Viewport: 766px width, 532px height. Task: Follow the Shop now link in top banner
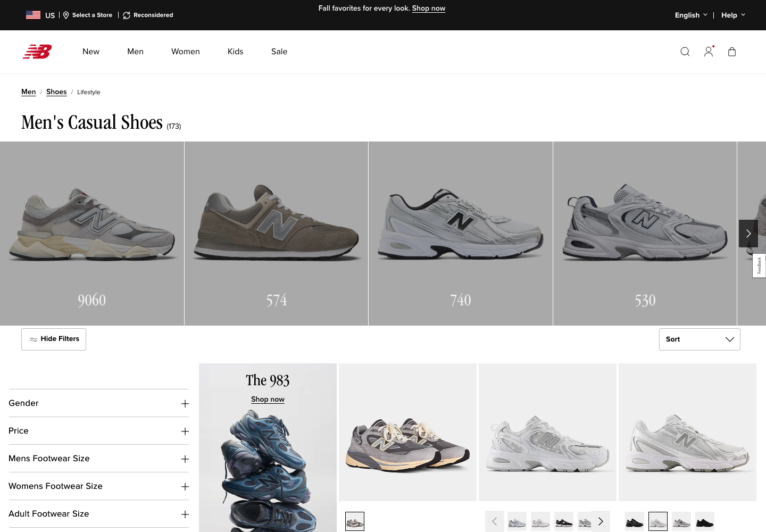coord(429,9)
